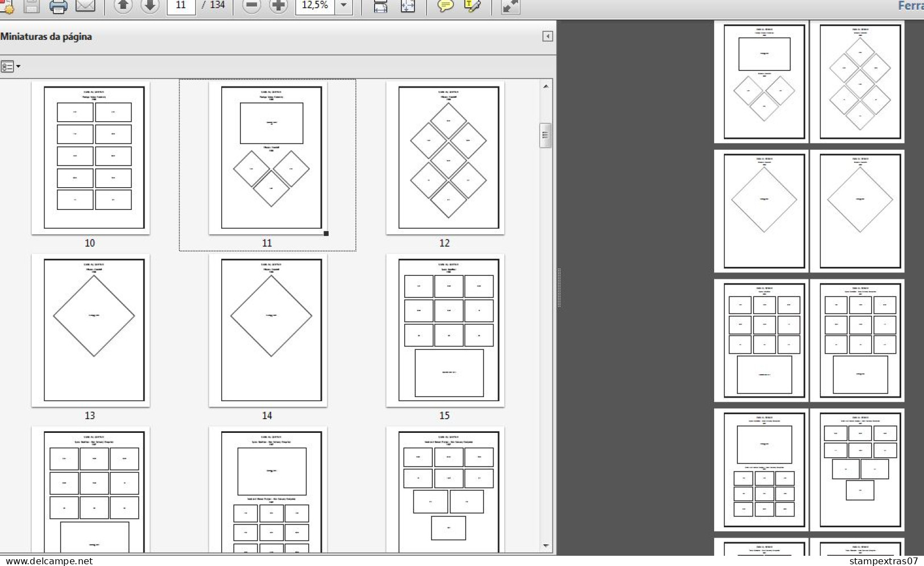
Task: Click the highlight text tool icon
Action: pos(473,6)
